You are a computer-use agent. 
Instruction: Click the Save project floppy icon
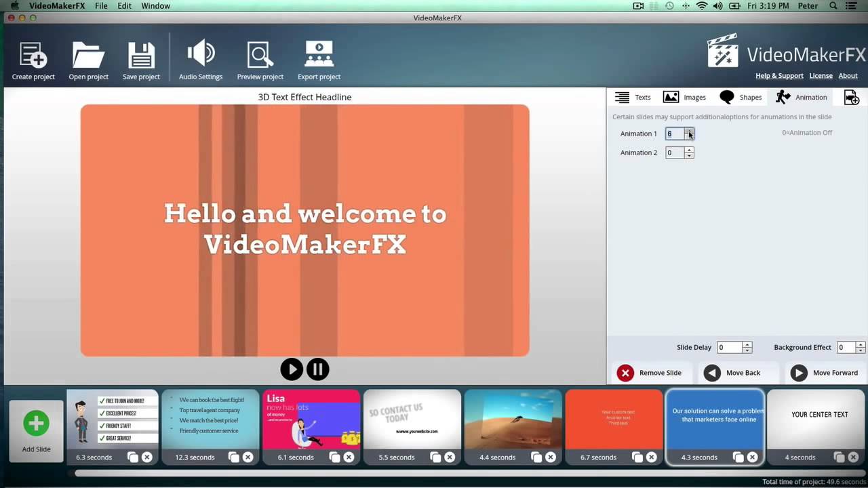click(141, 56)
